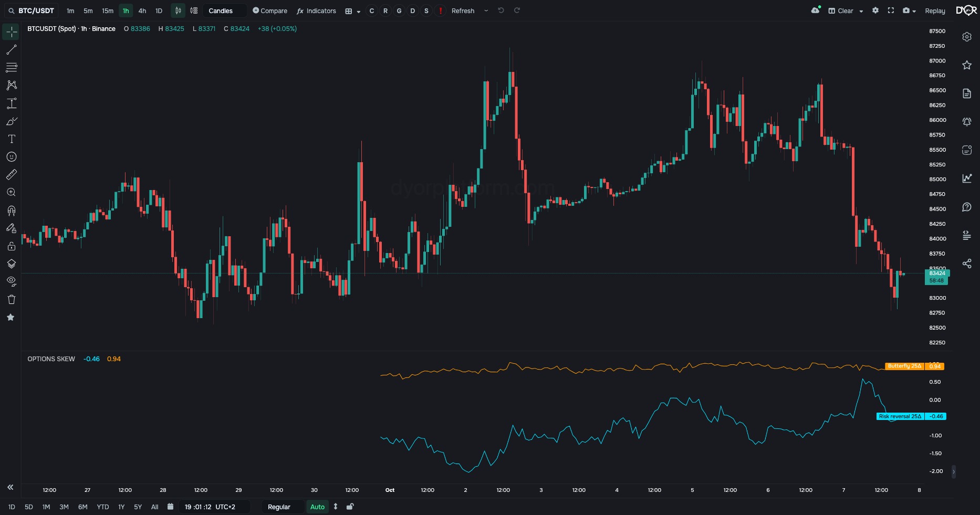Select the measure range tool
980x515 pixels.
tap(11, 103)
